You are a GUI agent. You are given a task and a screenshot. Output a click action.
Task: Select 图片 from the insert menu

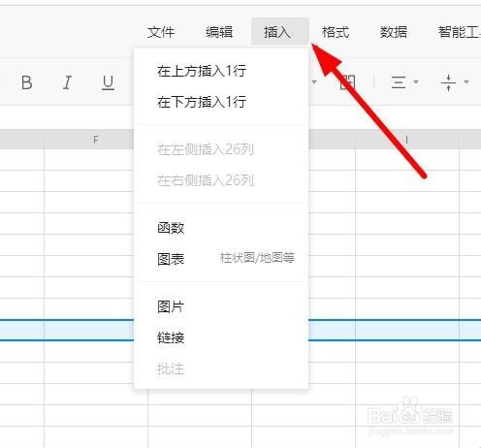221,306
